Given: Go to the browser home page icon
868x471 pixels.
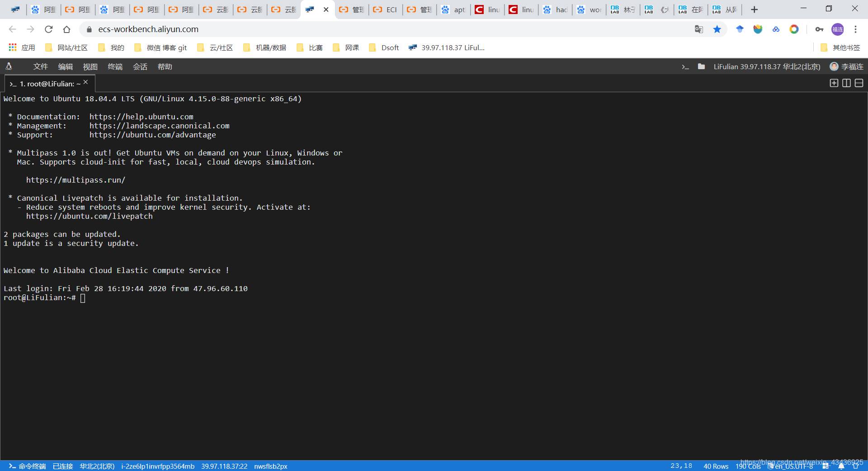Looking at the screenshot, I should [66, 29].
